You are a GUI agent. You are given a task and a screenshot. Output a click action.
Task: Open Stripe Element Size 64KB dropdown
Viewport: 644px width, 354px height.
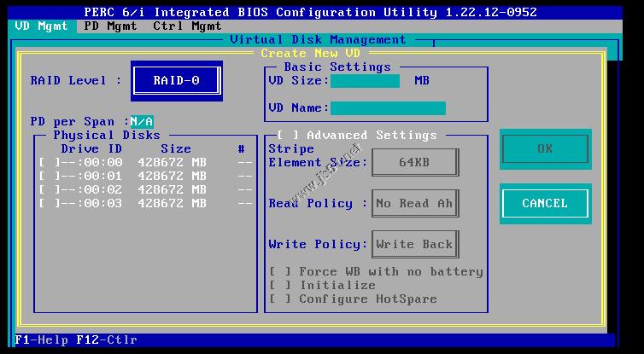pyautogui.click(x=414, y=162)
